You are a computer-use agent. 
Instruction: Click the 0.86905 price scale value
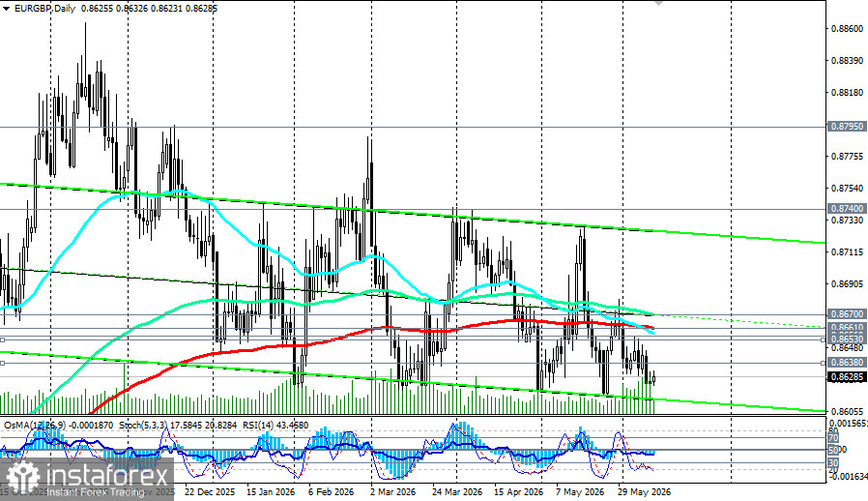click(847, 284)
